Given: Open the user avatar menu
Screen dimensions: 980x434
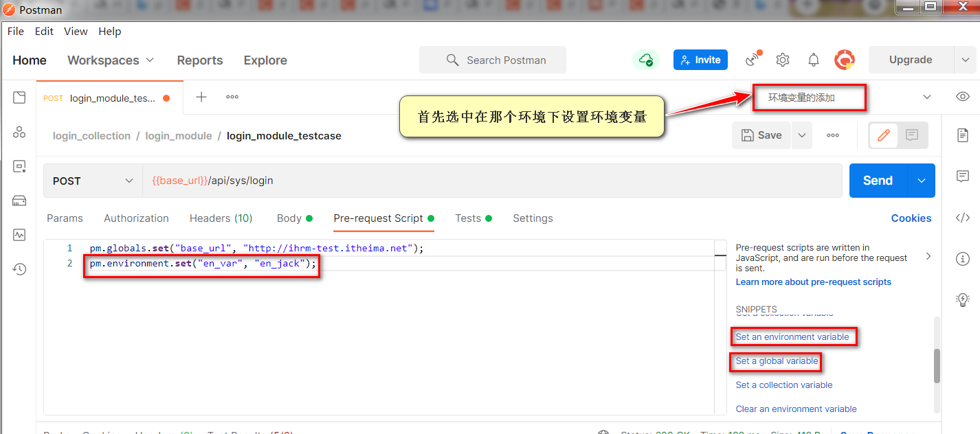Looking at the screenshot, I should 845,60.
